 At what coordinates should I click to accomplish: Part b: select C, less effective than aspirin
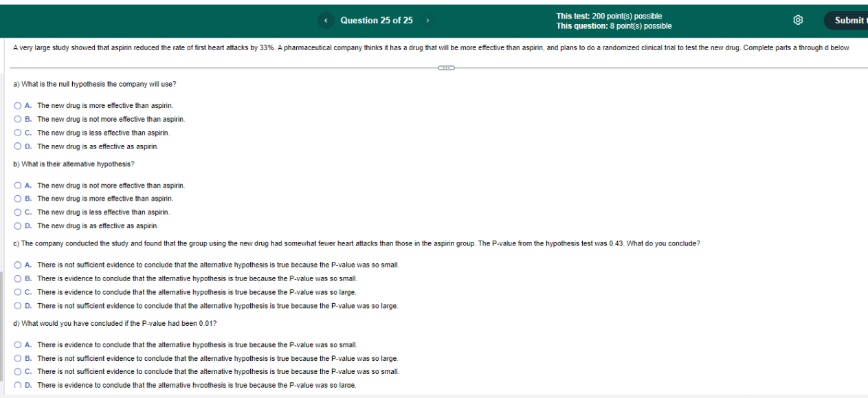[18, 212]
